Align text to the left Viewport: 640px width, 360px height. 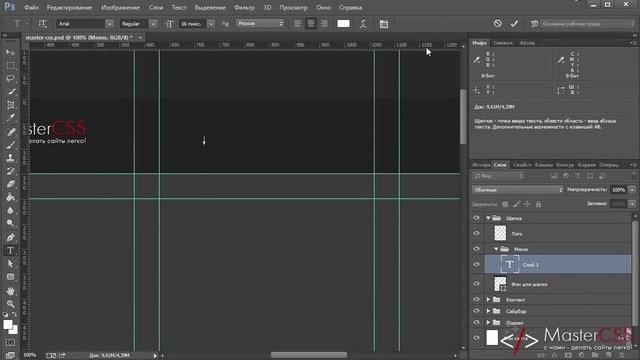(298, 24)
